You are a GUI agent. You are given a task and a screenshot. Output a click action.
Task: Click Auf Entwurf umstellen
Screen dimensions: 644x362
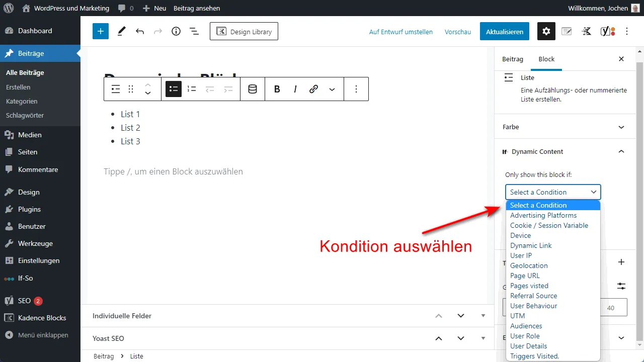401,32
